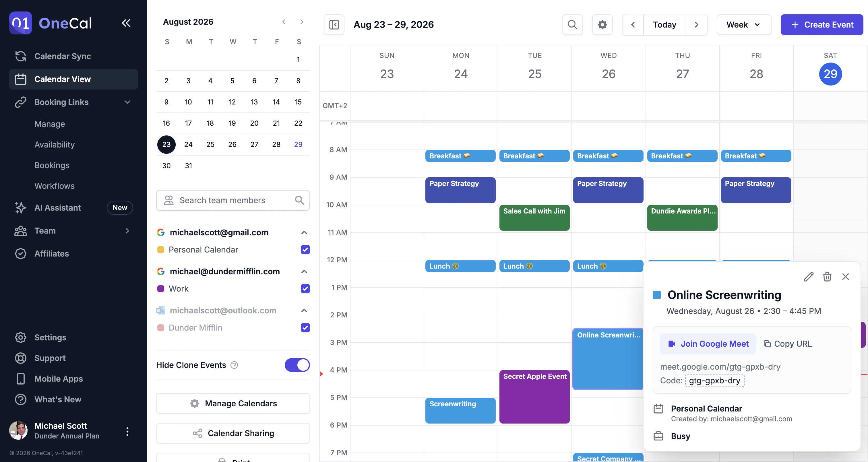Open AI Assistant sparkle icon

pyautogui.click(x=21, y=207)
